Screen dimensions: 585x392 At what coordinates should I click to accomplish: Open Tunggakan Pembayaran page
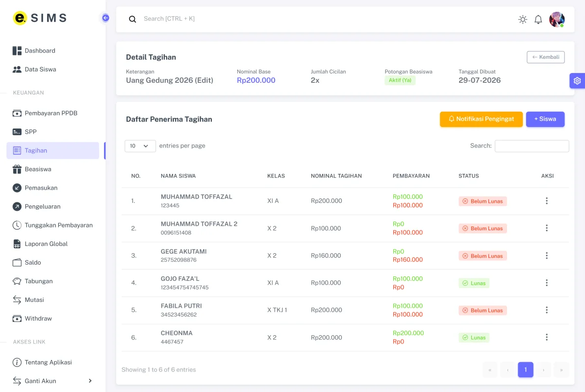(x=53, y=225)
